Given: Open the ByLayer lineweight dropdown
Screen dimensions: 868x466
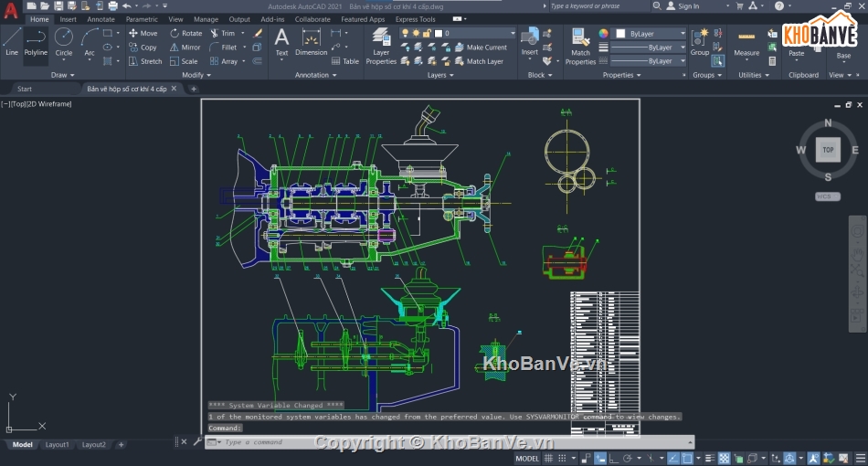Looking at the screenshot, I should [648, 48].
